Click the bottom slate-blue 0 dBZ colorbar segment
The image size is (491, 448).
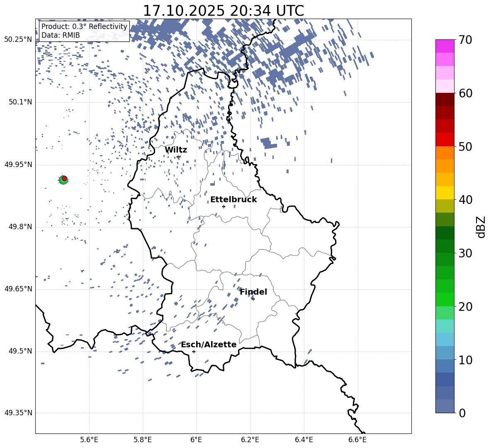click(445, 406)
